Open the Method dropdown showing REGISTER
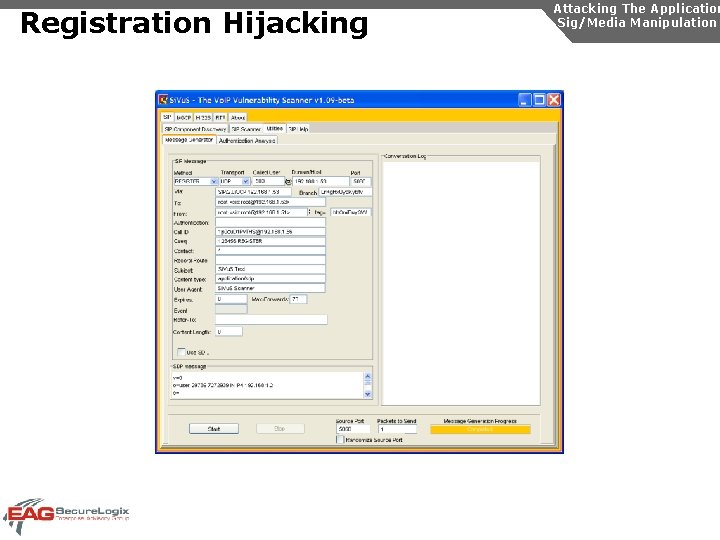This screenshot has height=540, width=720. [x=214, y=181]
